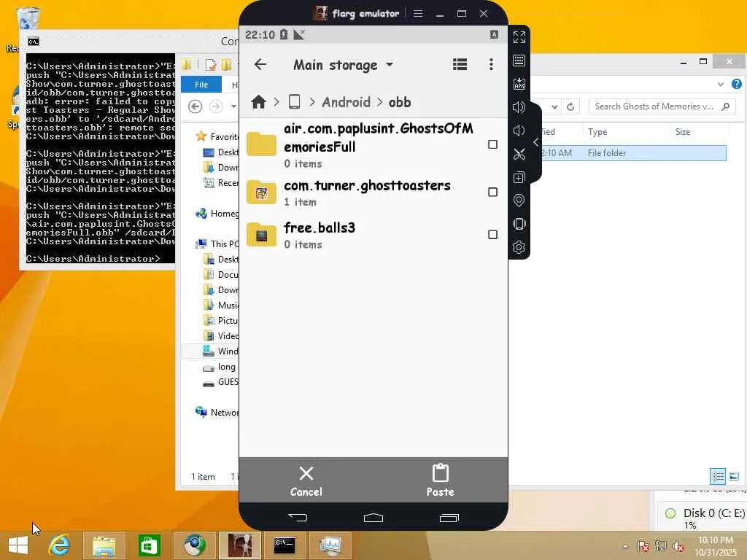The height and width of the screenshot is (560, 747).
Task: Click the taskbar clock showing 10:10 PM
Action: pos(716,546)
